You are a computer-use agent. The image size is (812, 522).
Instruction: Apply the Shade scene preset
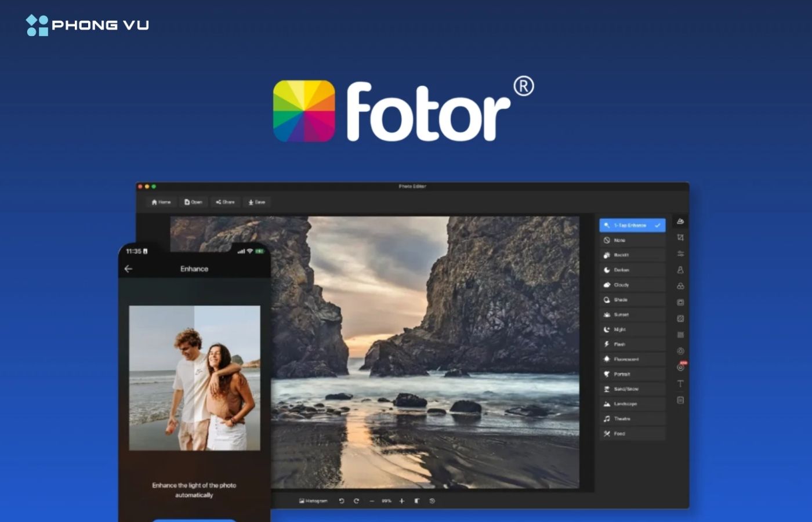(632, 300)
